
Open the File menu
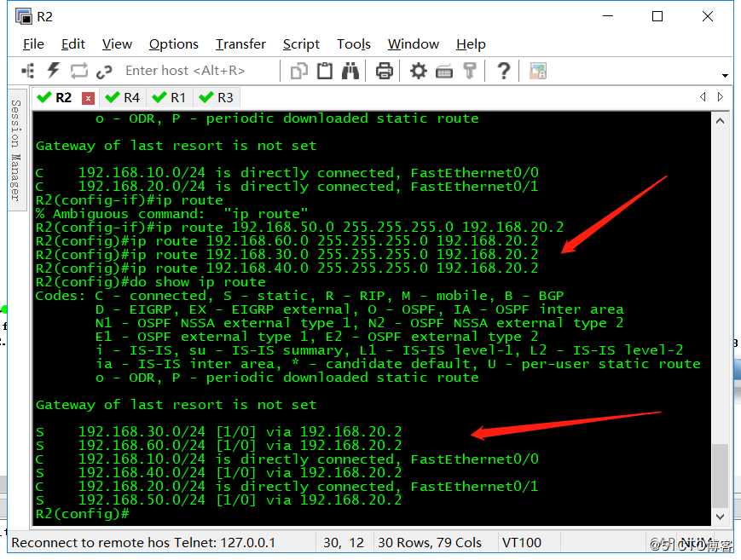pos(33,44)
